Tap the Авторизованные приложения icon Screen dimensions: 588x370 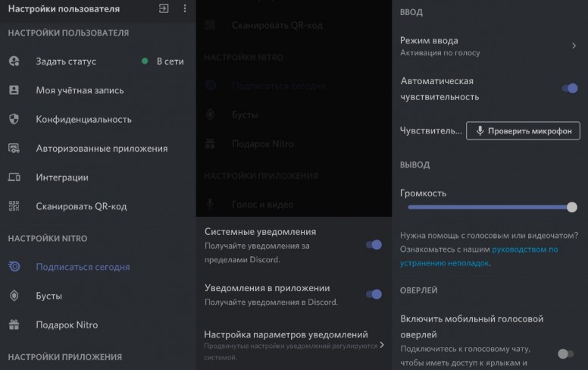coord(14,148)
